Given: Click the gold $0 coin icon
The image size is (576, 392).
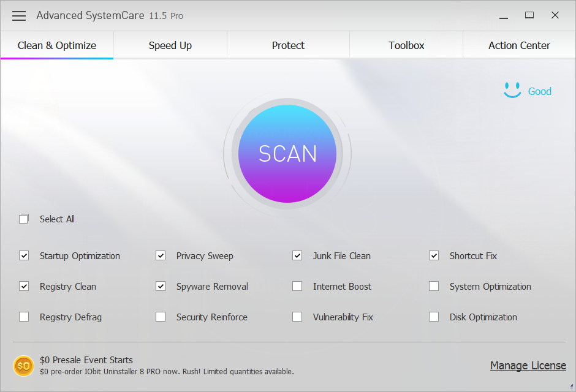Looking at the screenshot, I should [23, 366].
